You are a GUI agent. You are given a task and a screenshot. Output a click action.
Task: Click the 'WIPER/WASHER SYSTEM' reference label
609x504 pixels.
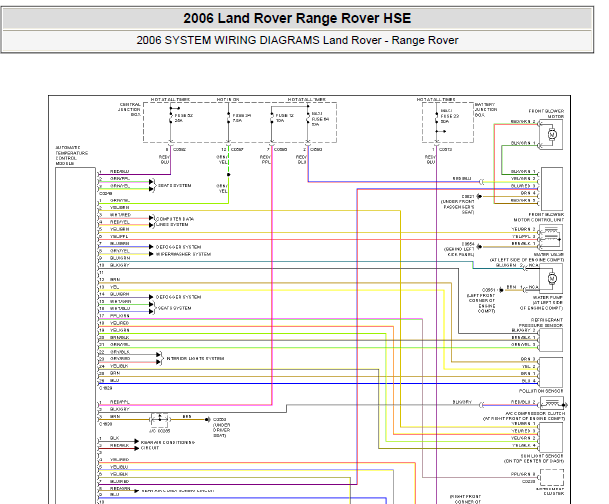click(x=183, y=254)
